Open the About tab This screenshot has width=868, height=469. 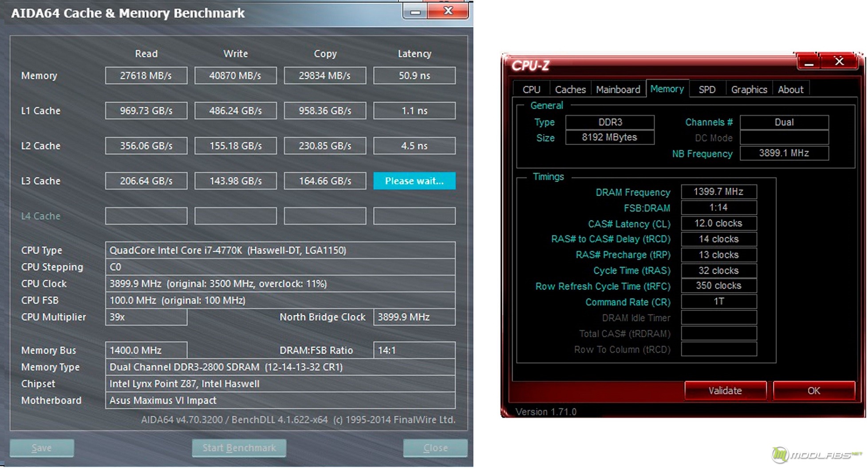(790, 89)
